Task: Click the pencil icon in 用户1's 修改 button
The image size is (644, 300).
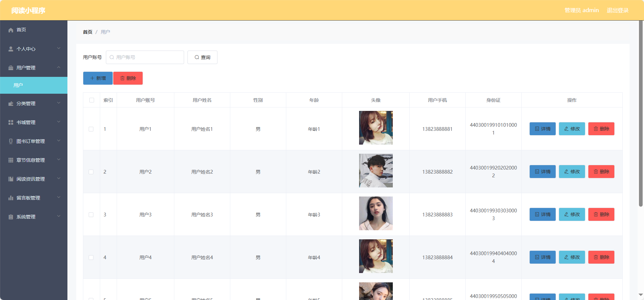Action: pos(566,129)
